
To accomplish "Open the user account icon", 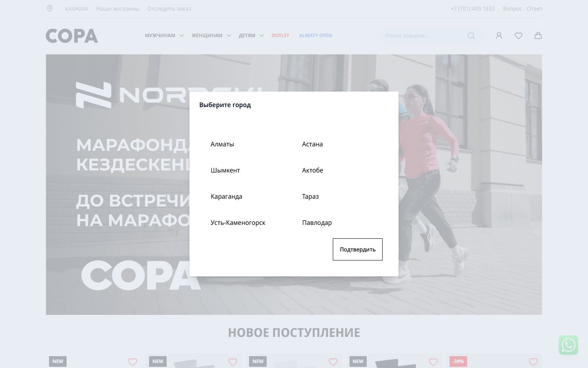I will (x=499, y=36).
